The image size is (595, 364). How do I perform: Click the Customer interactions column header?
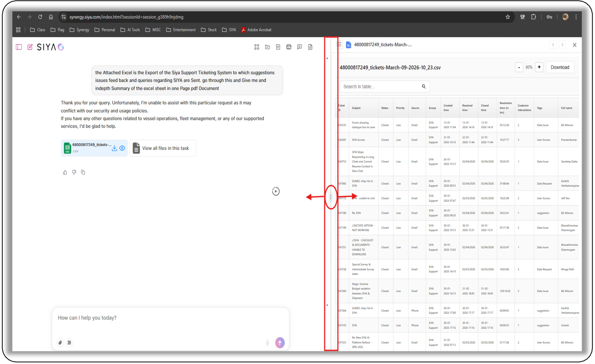(x=524, y=108)
